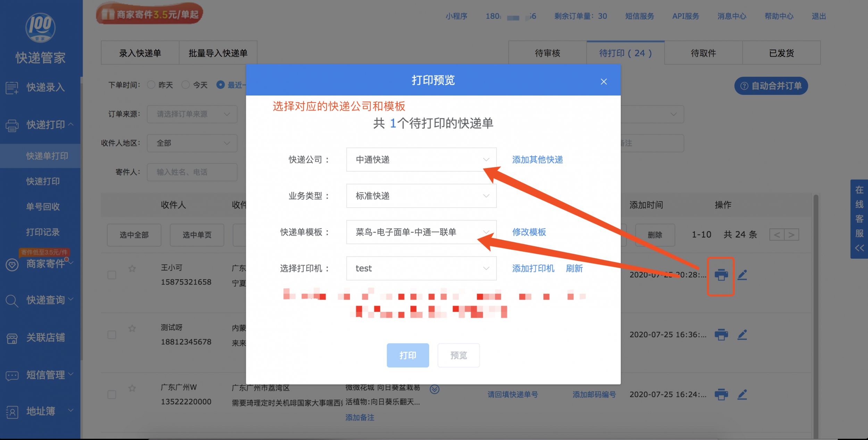Screen dimensions: 868x440
Task: Open the 业务类型 dropdown showing 标准快递
Action: click(421, 196)
